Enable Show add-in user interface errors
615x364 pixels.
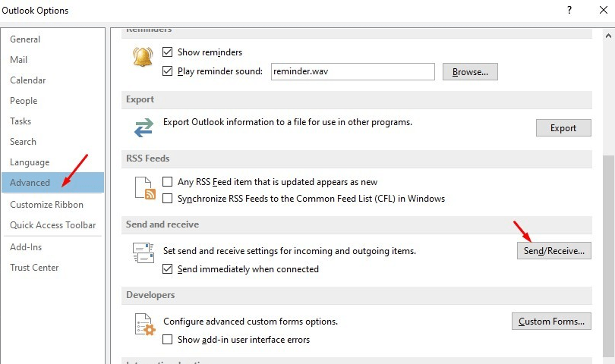[x=168, y=339]
